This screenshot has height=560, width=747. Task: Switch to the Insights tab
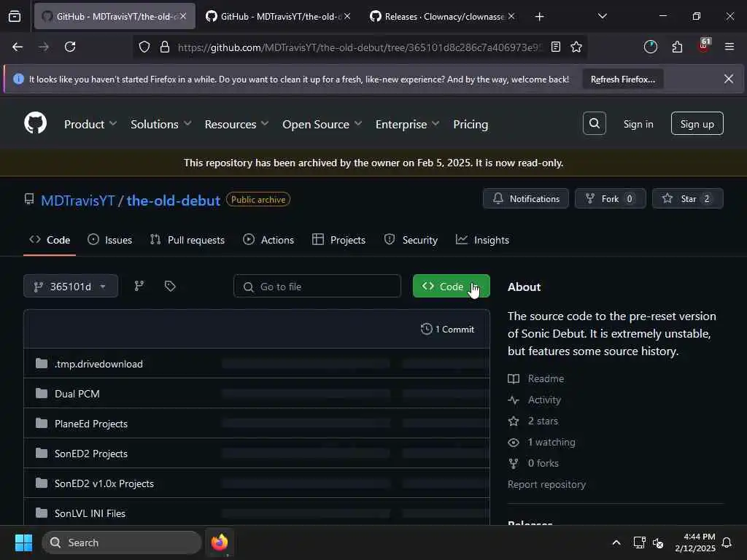tap(483, 240)
